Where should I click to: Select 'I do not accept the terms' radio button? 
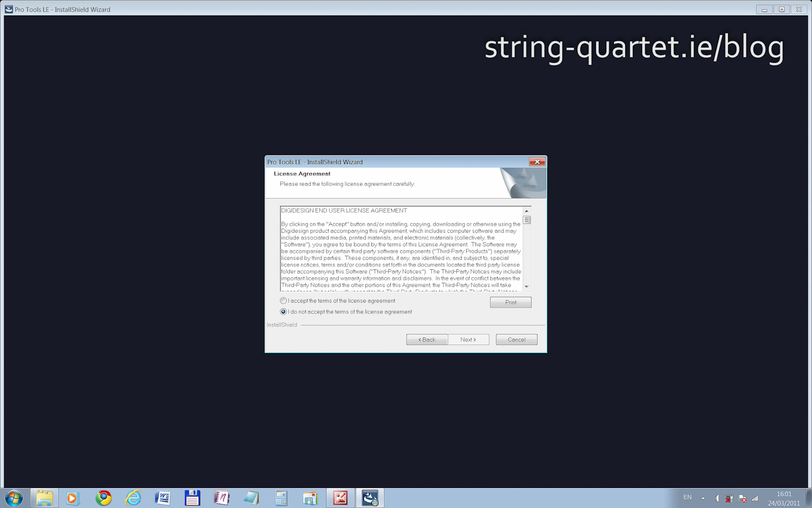coord(283,311)
